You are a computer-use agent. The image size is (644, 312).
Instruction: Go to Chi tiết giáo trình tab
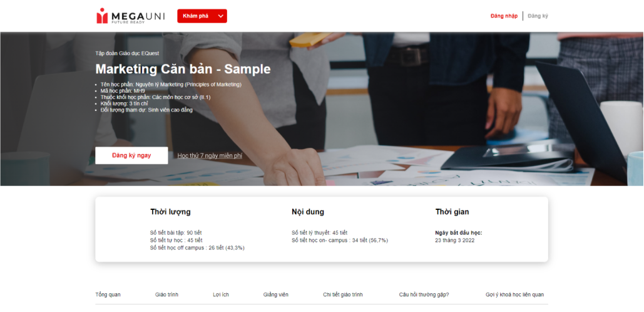[x=343, y=294]
